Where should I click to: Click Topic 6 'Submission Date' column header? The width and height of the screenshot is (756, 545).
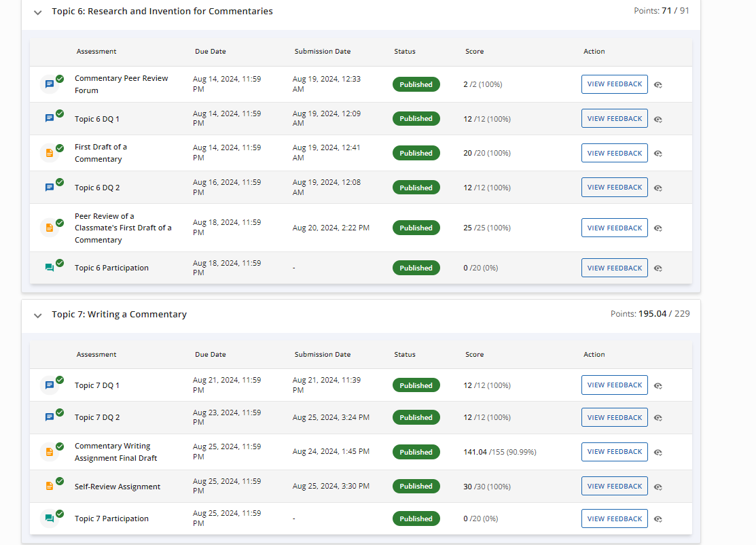(x=323, y=51)
